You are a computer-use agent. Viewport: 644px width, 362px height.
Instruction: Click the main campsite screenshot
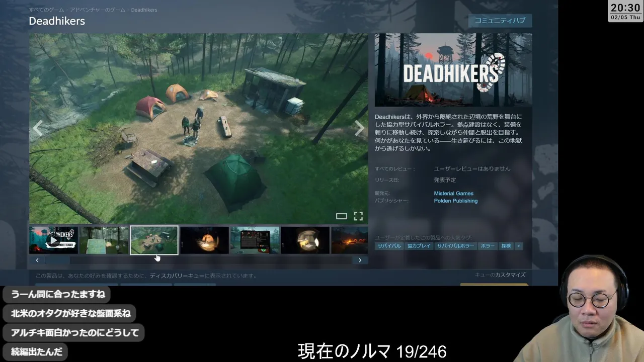point(199,128)
